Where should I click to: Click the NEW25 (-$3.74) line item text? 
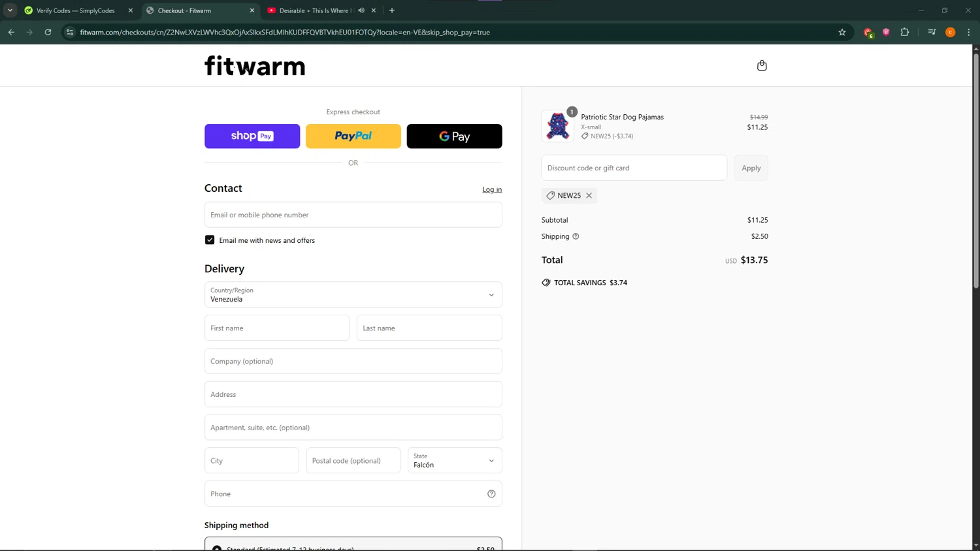[x=612, y=136]
